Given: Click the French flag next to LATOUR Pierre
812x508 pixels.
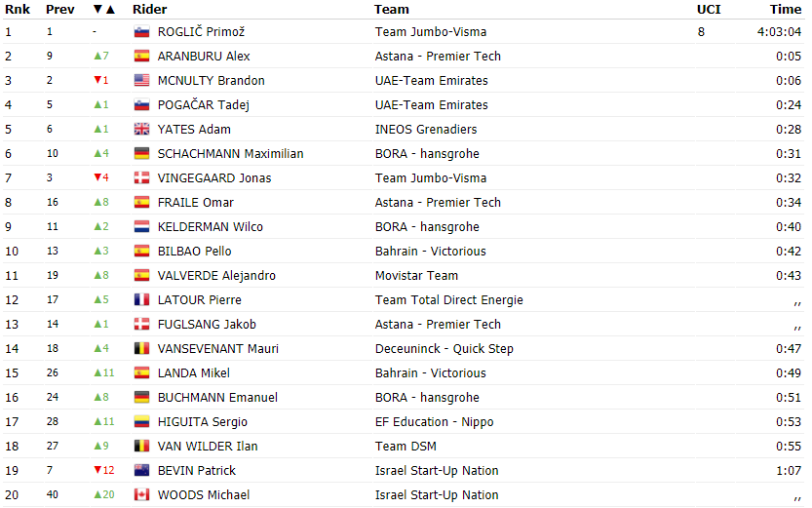Looking at the screenshot, I should [x=141, y=299].
